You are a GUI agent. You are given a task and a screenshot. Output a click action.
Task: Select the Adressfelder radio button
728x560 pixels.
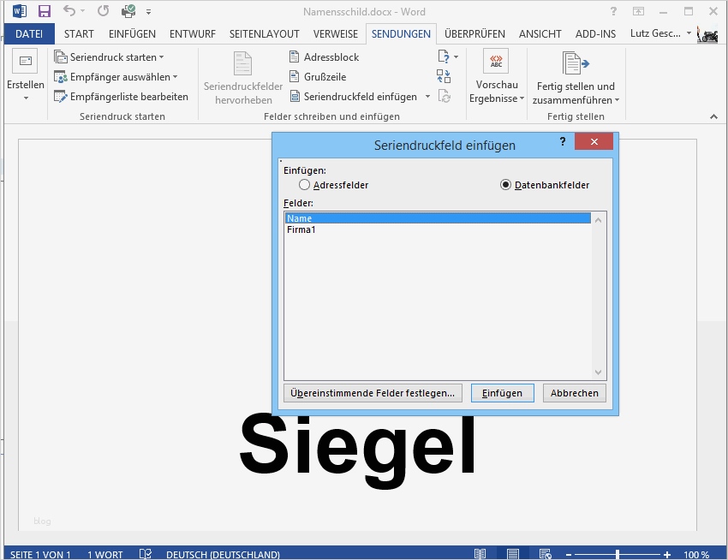(304, 185)
